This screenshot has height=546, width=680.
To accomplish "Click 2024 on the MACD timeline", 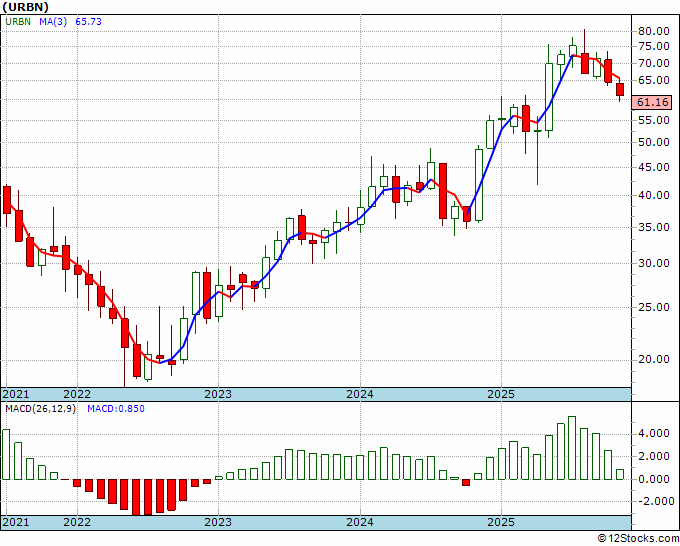I will click(360, 522).
